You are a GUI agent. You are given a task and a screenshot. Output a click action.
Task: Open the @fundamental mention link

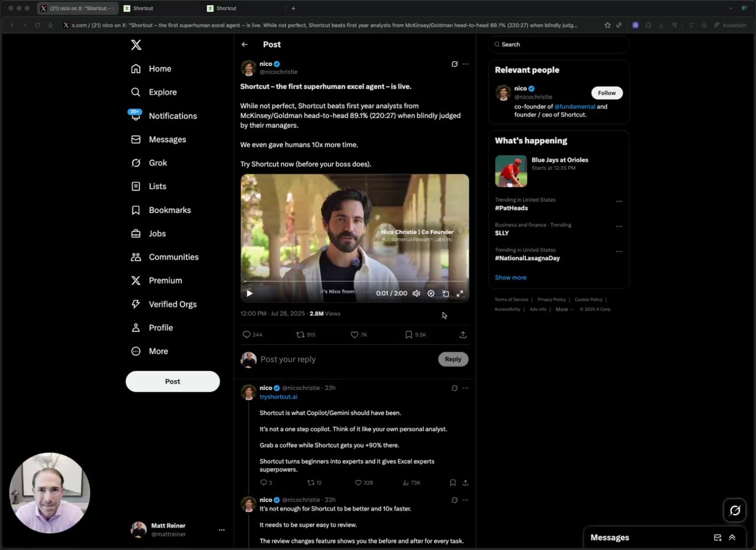[x=575, y=107]
